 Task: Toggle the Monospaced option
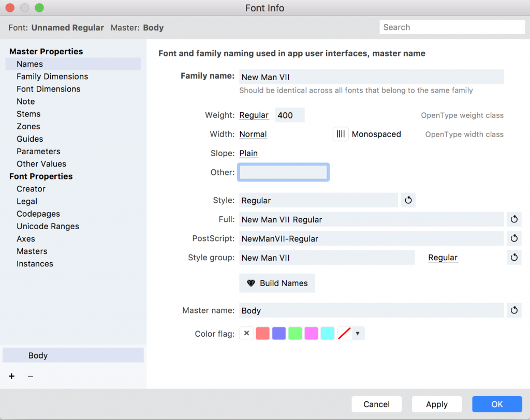[x=341, y=134]
